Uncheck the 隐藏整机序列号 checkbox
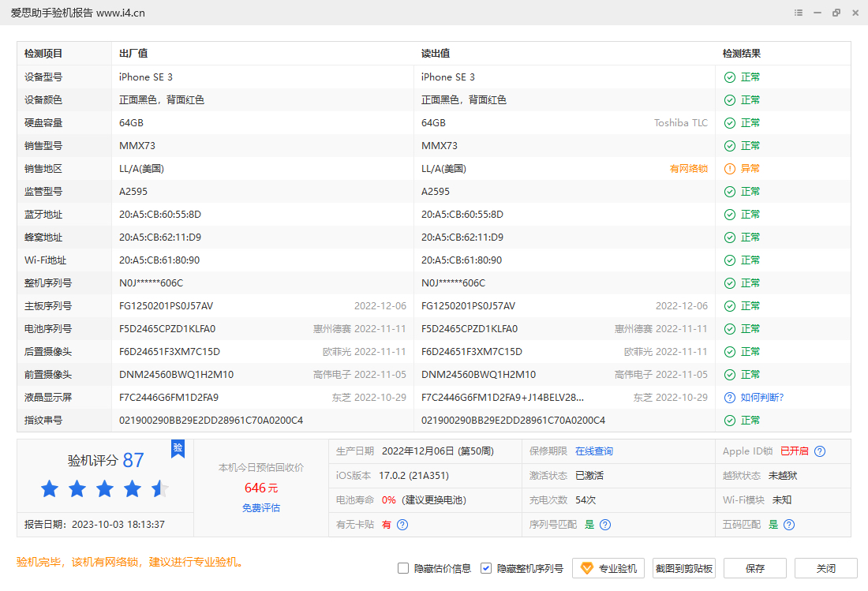This screenshot has height=591, width=868. tap(486, 567)
